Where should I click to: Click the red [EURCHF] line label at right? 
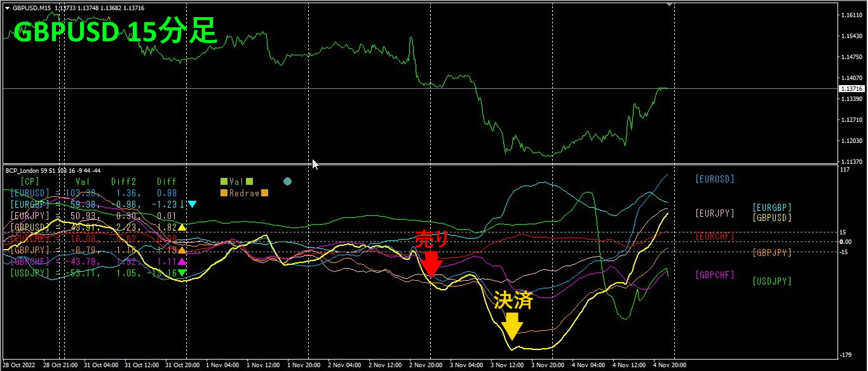(715, 236)
